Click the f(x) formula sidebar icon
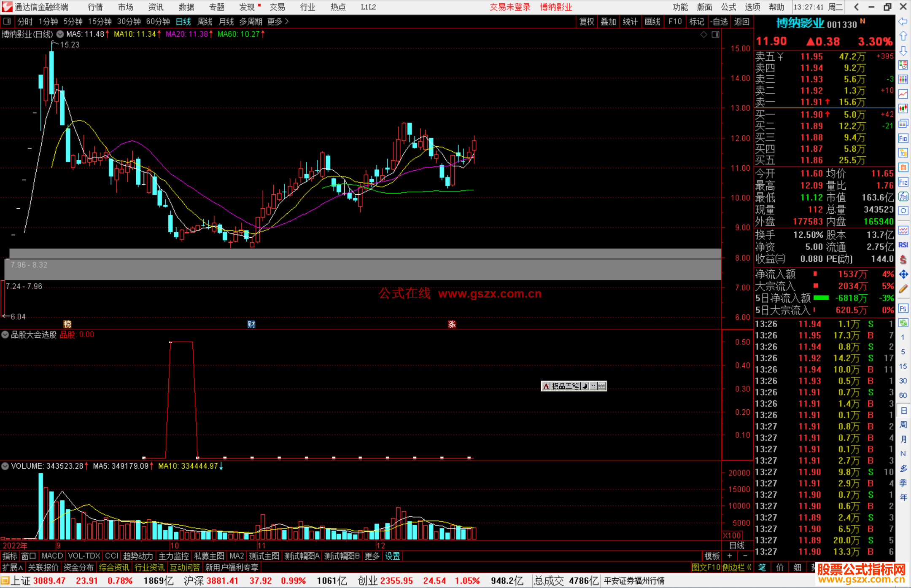This screenshot has width=911, height=588. tap(903, 196)
